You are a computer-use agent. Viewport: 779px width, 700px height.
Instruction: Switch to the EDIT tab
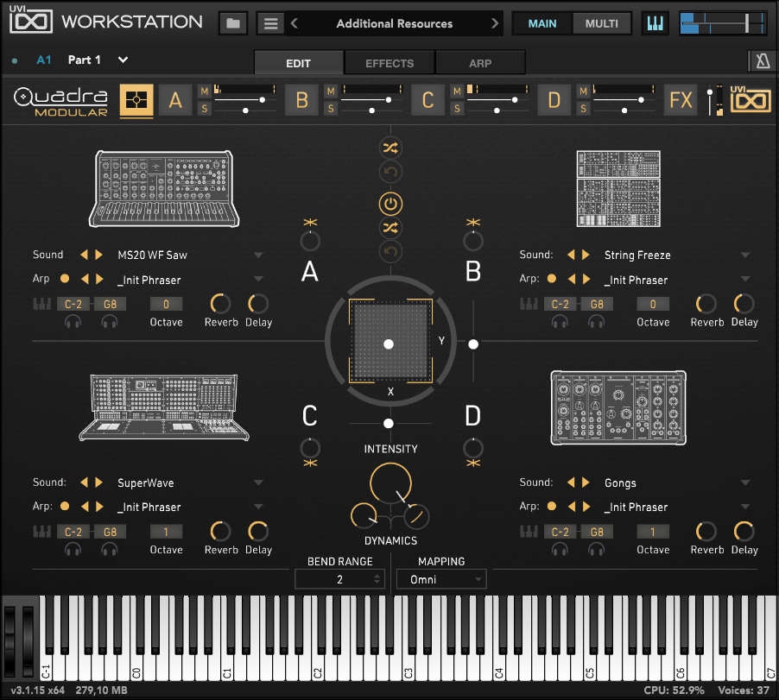[299, 63]
